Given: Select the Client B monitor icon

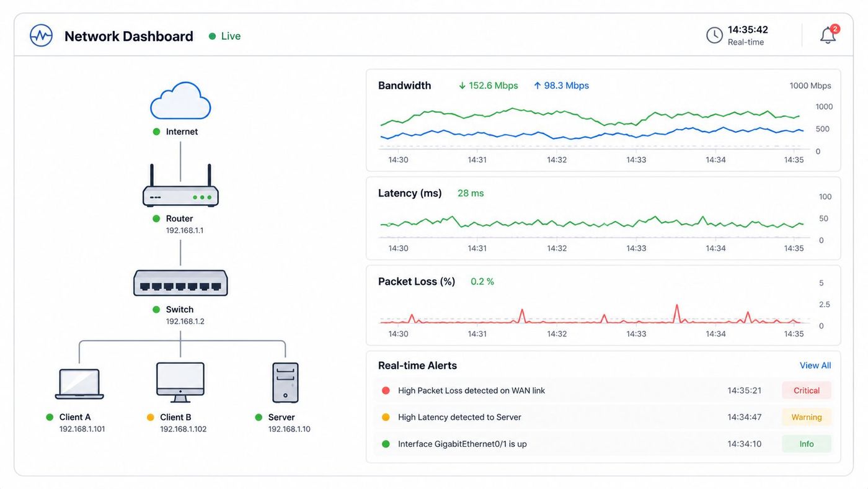Looking at the screenshot, I should pos(180,382).
